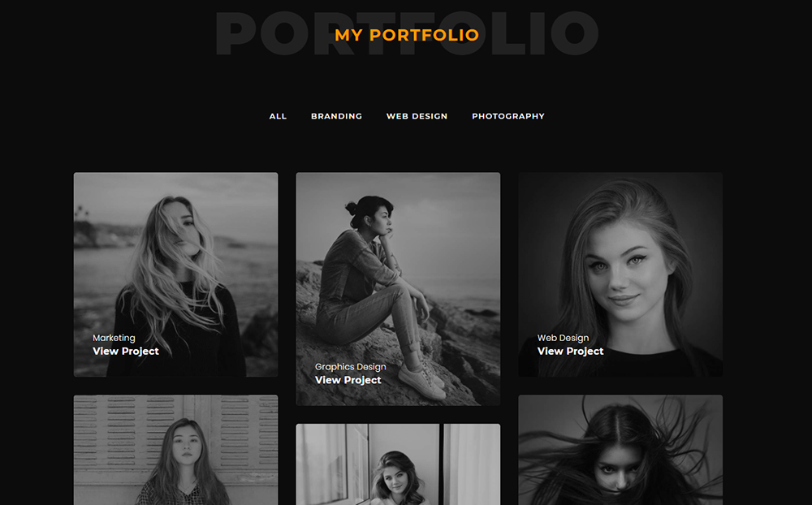Select the ALL portfolio filter
The width and height of the screenshot is (812, 505).
coord(278,116)
